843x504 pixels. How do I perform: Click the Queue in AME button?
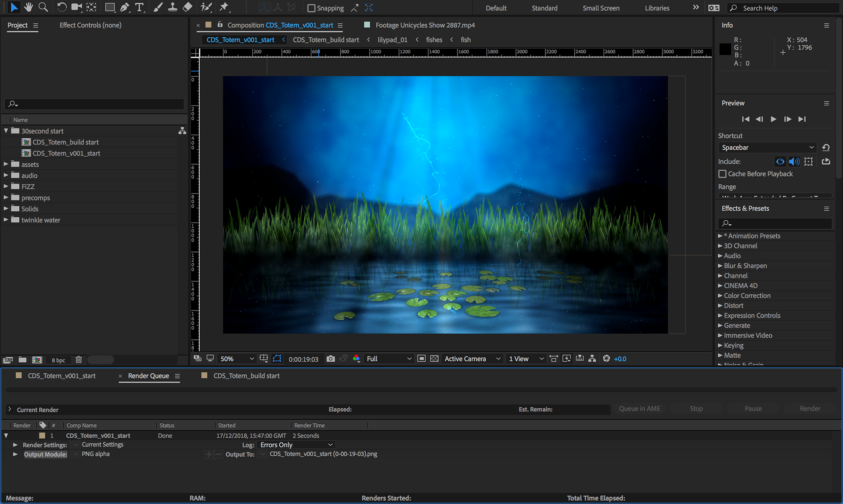[639, 409]
